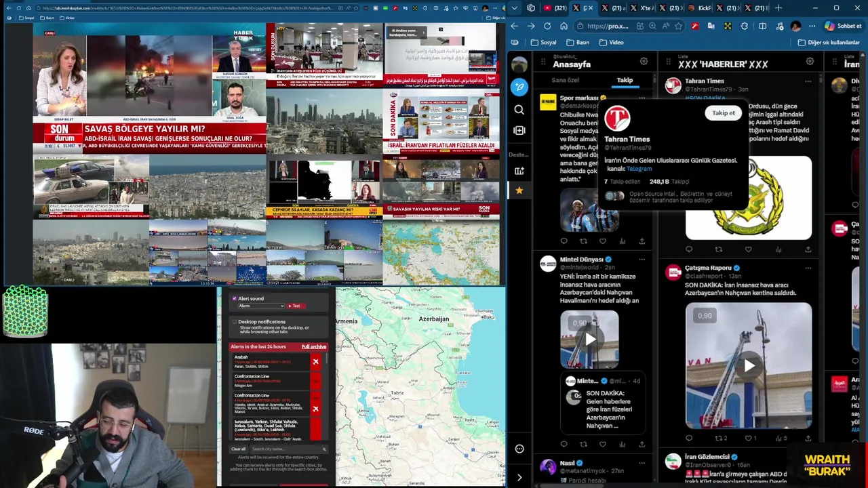Click Tabriz on the map
Viewport: 868px width, 488px height.
click(x=397, y=393)
